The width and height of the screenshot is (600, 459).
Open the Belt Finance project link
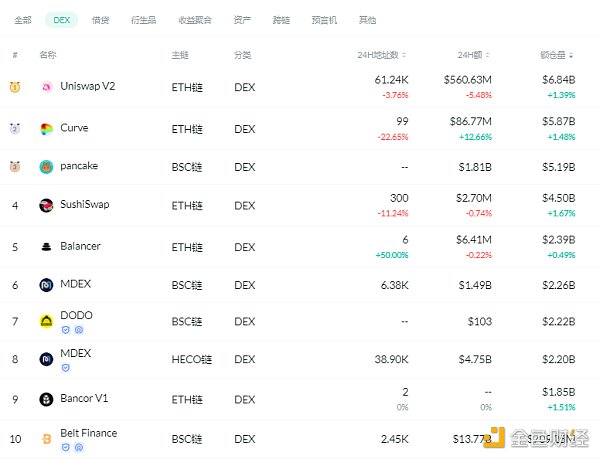click(88, 433)
